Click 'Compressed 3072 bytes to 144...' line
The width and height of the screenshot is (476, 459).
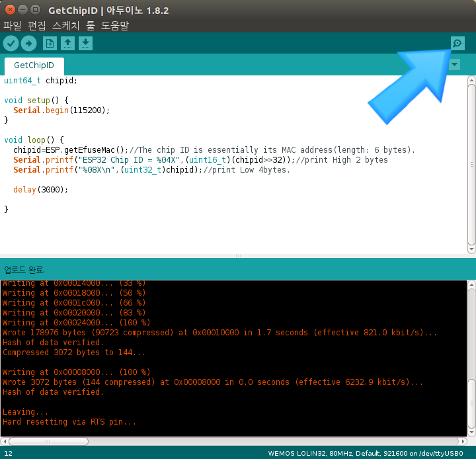(x=74, y=353)
